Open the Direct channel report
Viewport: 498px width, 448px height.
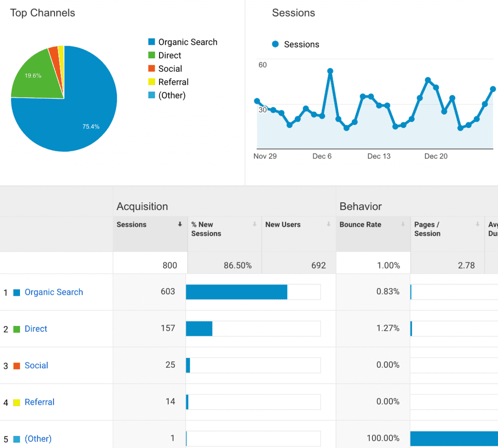(36, 329)
